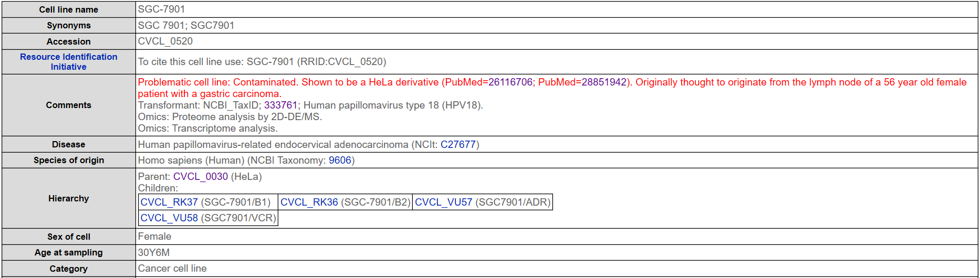Click the SGC-7901 cell line name value
The height and width of the screenshot is (278, 980).
tap(161, 9)
